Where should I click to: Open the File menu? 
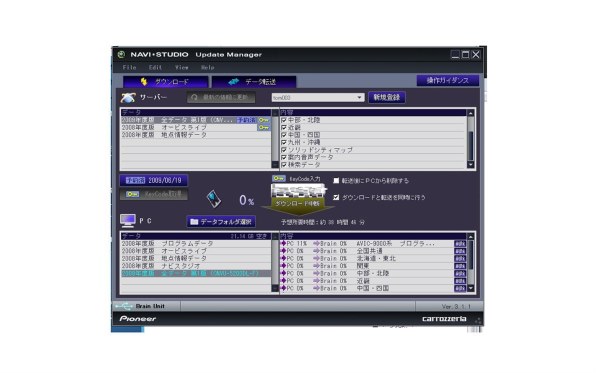[x=129, y=67]
